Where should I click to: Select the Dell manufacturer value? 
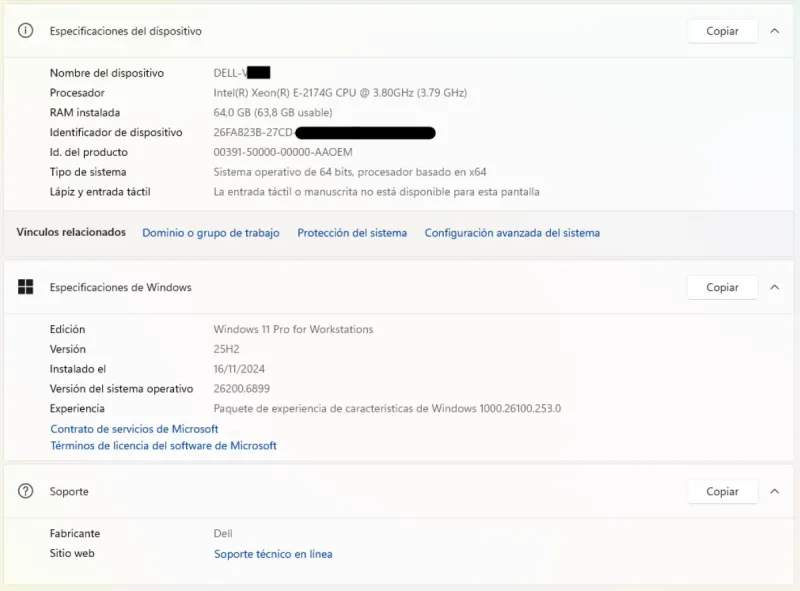click(x=223, y=533)
